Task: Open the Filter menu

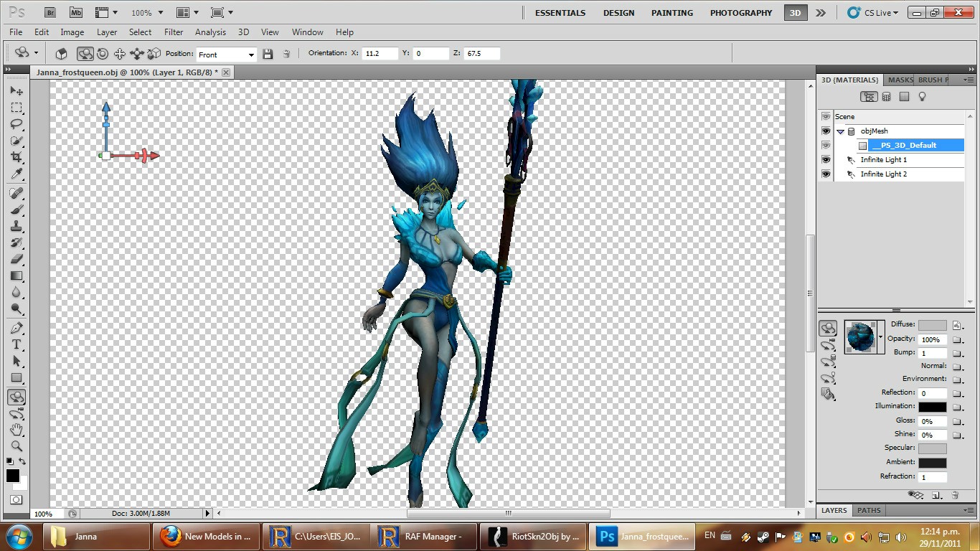Action: 174,32
